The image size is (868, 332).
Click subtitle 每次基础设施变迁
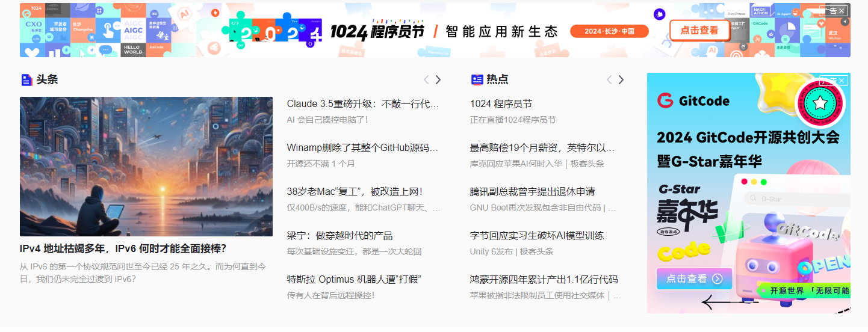(x=354, y=251)
